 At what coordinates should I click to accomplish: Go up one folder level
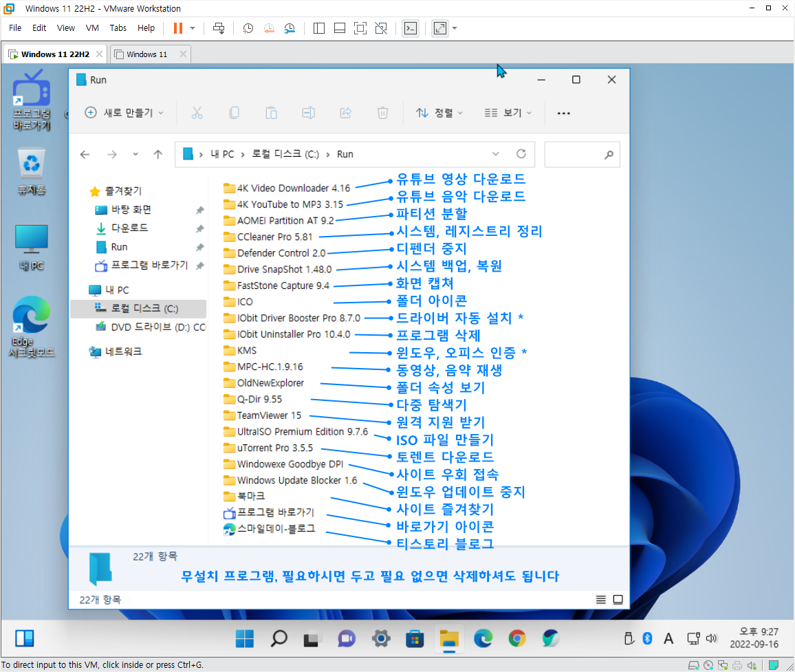coord(158,154)
